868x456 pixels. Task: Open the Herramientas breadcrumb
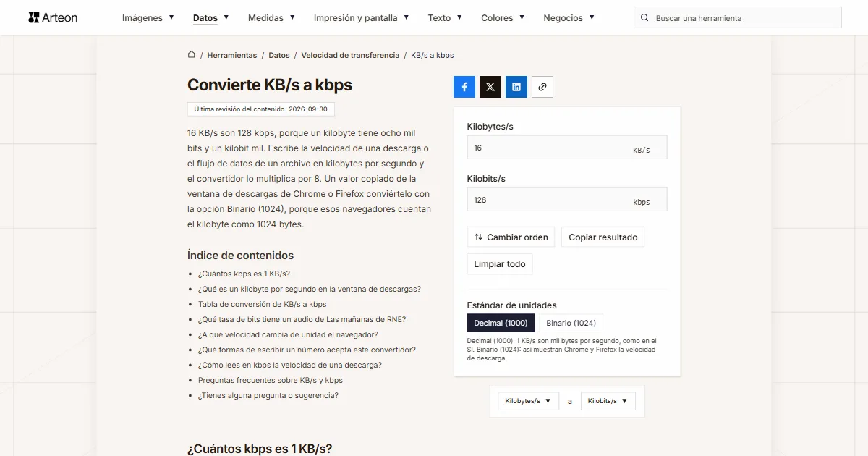pos(232,55)
